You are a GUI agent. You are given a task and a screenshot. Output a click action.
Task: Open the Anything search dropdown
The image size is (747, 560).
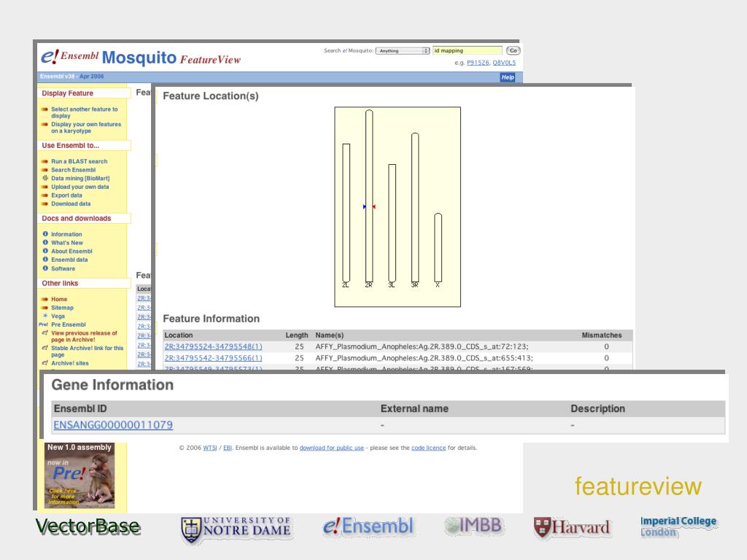pyautogui.click(x=403, y=50)
